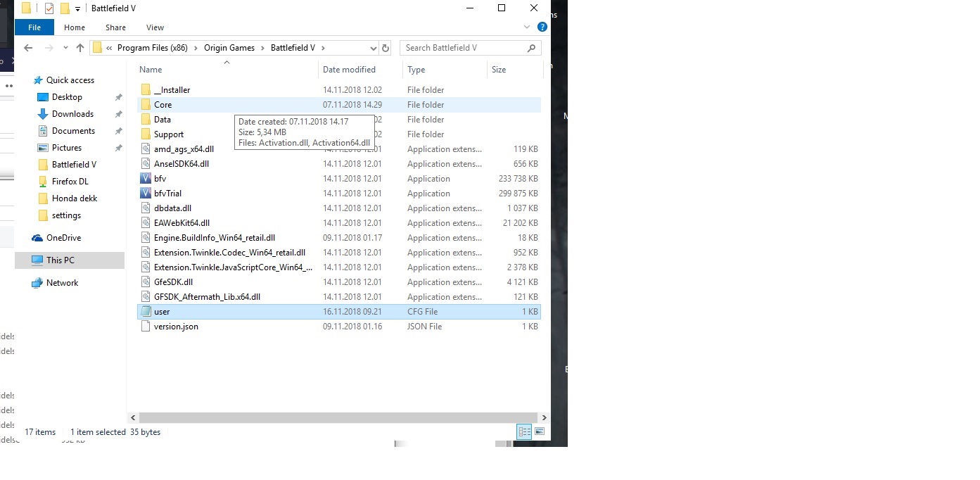This screenshot has height=480, width=980.
Task: Select the bfv application icon
Action: tap(146, 179)
